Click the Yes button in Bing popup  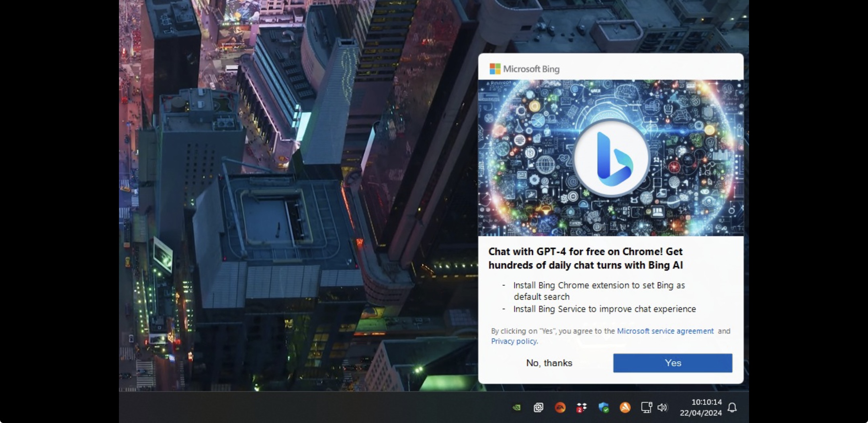672,363
